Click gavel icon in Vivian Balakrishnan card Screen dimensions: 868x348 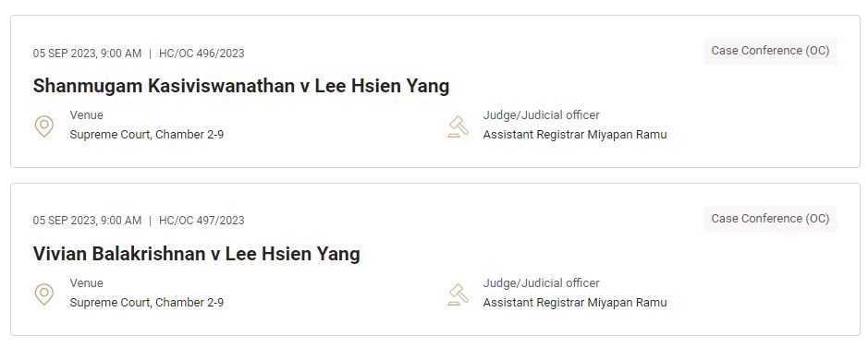click(x=458, y=294)
